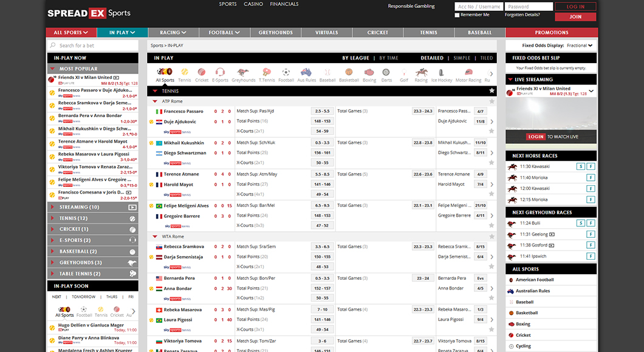
Task: Tick the Remember Me checkbox
Action: (x=457, y=15)
